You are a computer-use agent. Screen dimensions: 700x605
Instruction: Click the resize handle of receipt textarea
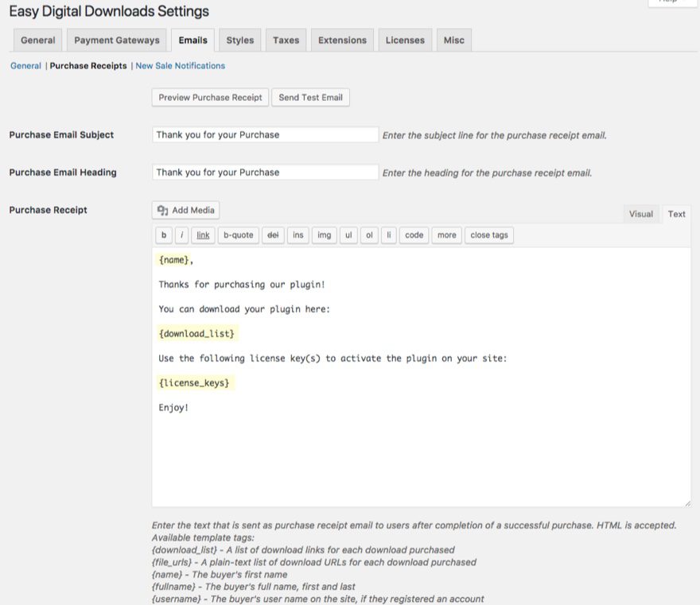point(686,502)
